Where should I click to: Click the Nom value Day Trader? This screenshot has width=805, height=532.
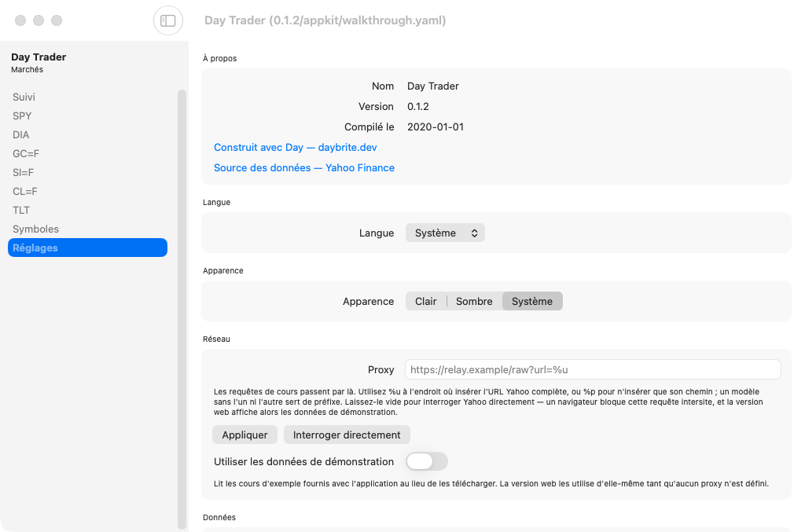[433, 86]
